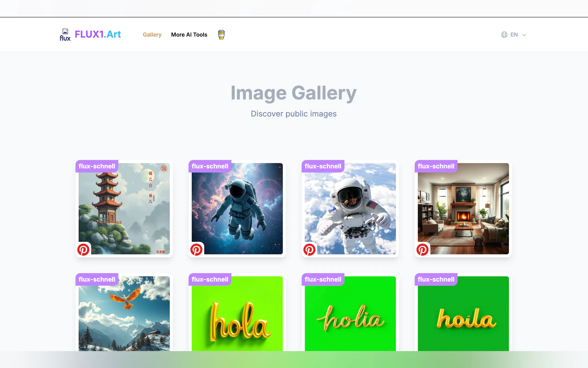Open the More AI Tools menu

click(189, 35)
